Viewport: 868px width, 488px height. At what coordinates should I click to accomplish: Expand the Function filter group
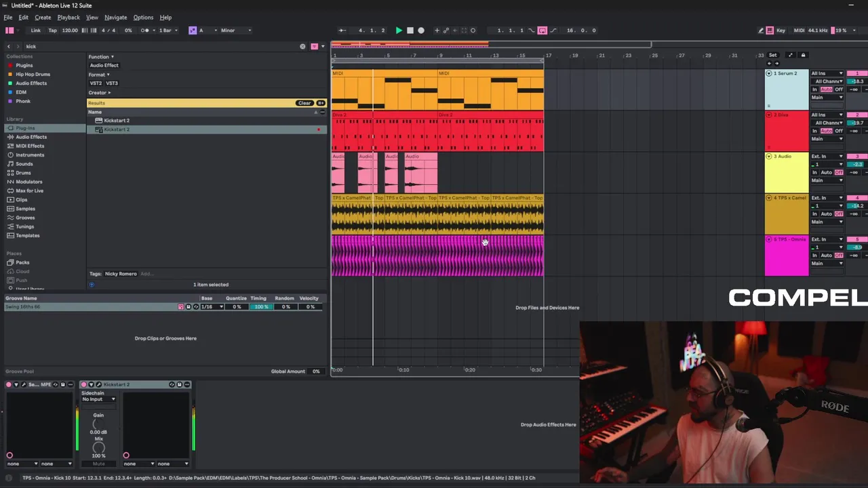click(x=100, y=57)
